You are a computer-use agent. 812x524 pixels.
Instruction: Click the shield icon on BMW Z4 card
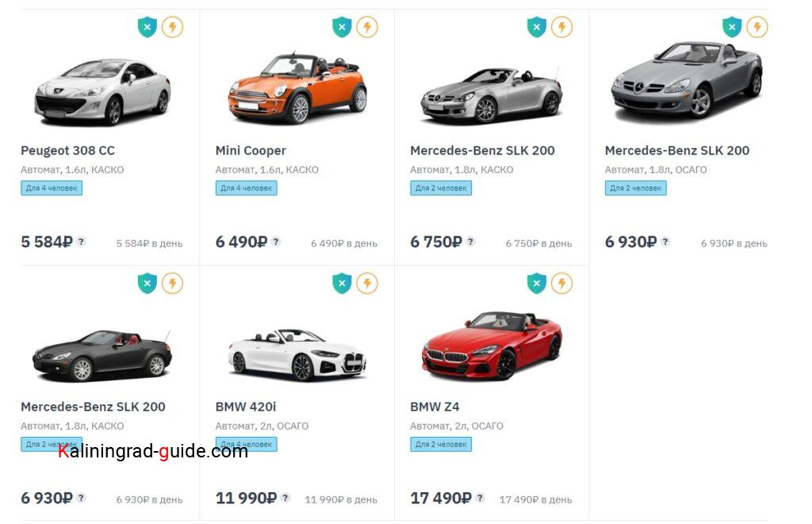click(537, 283)
